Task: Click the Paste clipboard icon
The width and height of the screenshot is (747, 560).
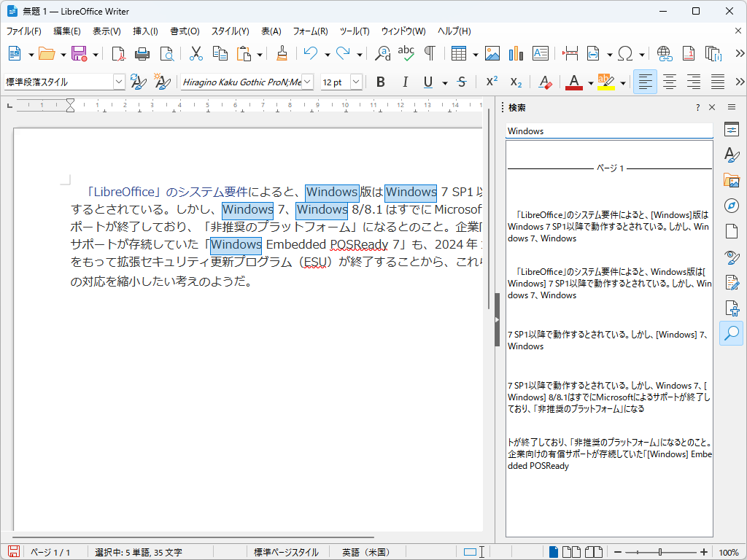Action: coord(244,53)
